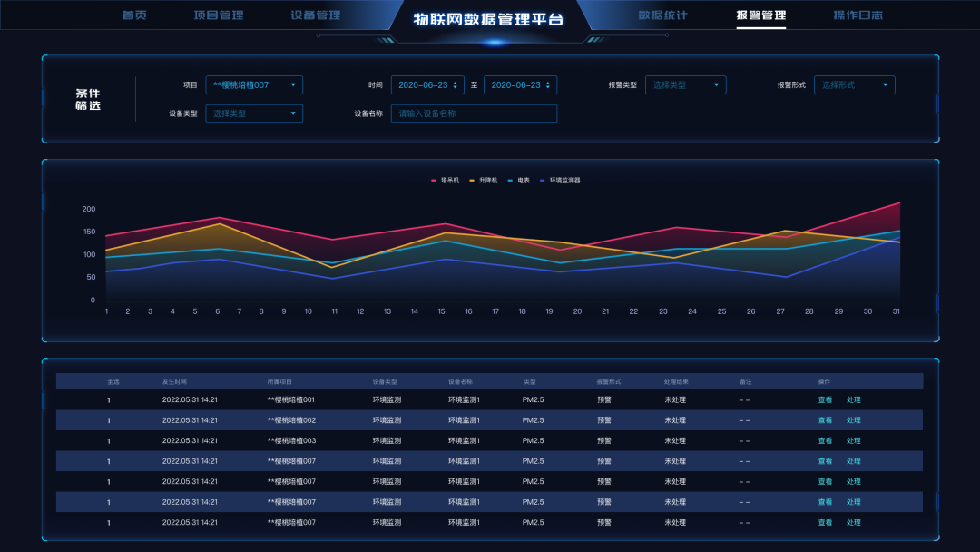Open the 操作日志 tab
Viewport: 980px width, 552px height.
pyautogui.click(x=858, y=15)
